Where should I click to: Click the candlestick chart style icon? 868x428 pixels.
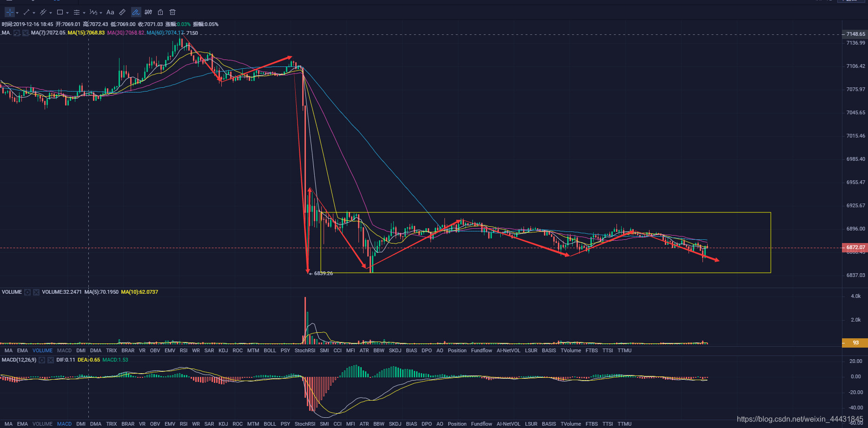tap(148, 13)
